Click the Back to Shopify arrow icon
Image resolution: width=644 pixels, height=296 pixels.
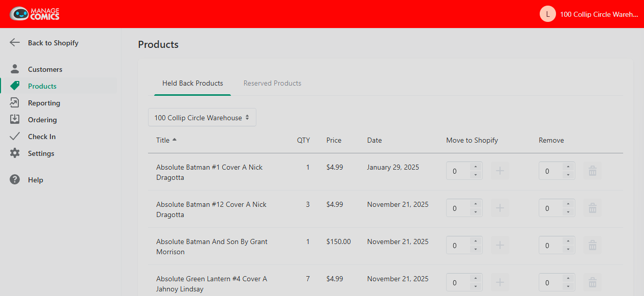click(x=15, y=43)
